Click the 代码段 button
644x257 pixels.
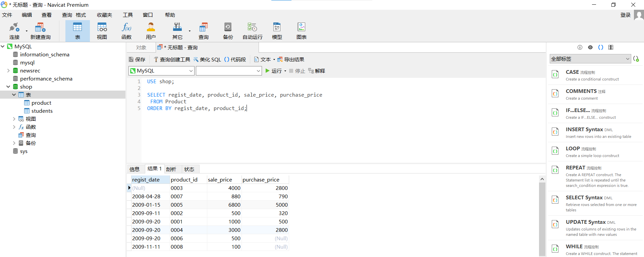click(235, 59)
